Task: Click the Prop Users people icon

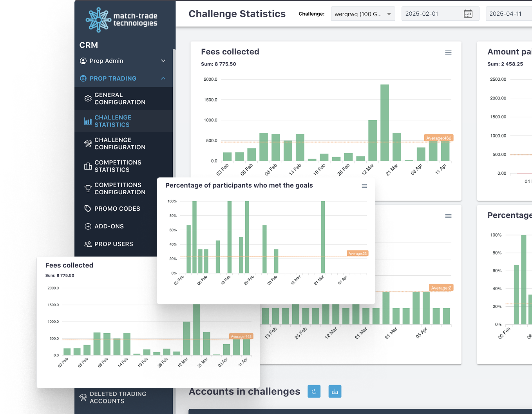Action: point(88,244)
